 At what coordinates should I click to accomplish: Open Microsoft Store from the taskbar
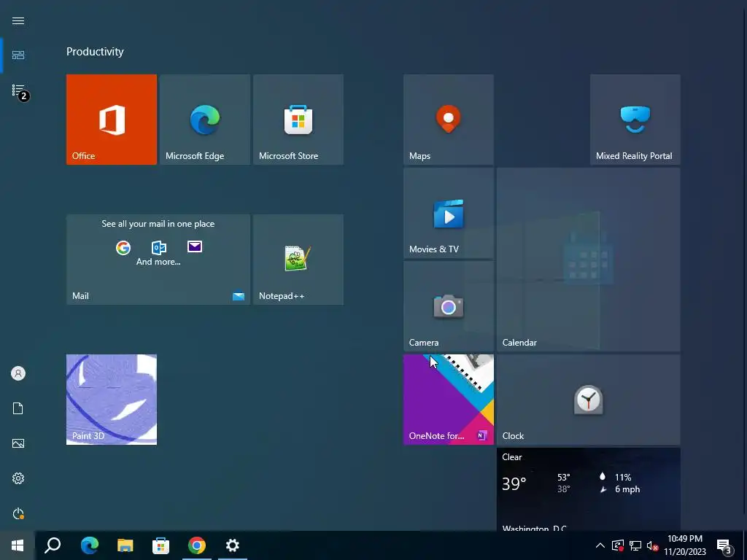click(161, 545)
